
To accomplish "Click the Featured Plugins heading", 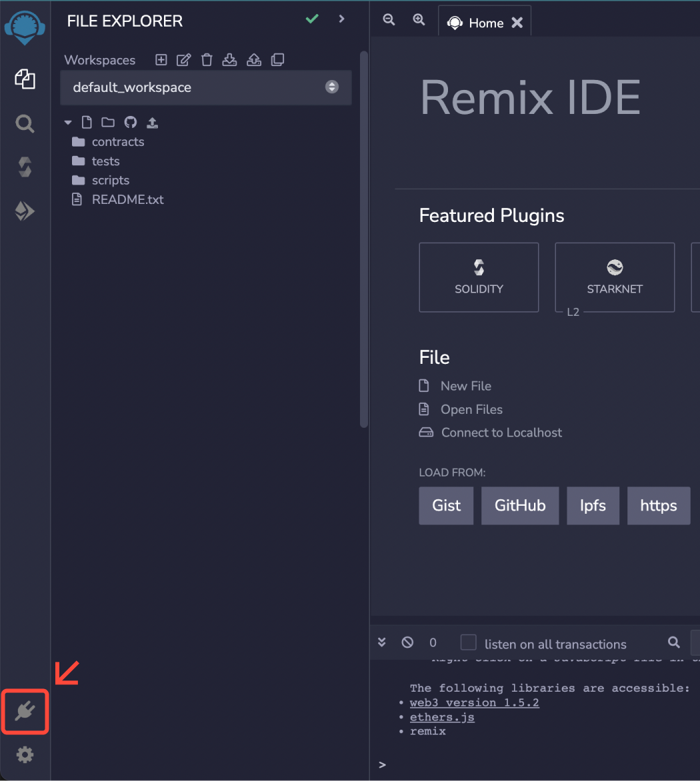I will (x=492, y=216).
